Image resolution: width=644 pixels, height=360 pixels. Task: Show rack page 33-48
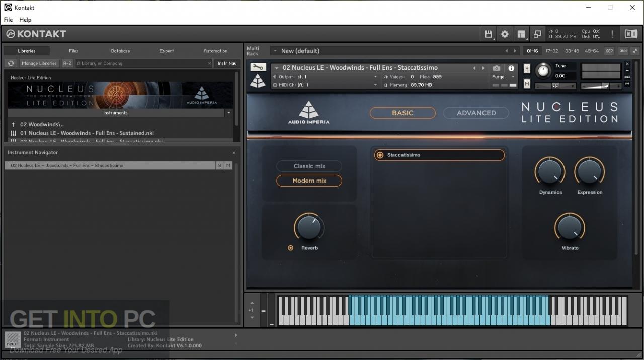(x=572, y=51)
